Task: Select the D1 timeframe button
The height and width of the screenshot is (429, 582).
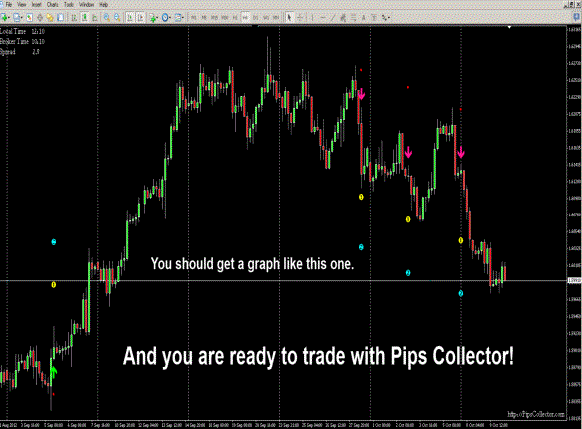Action: (256, 17)
